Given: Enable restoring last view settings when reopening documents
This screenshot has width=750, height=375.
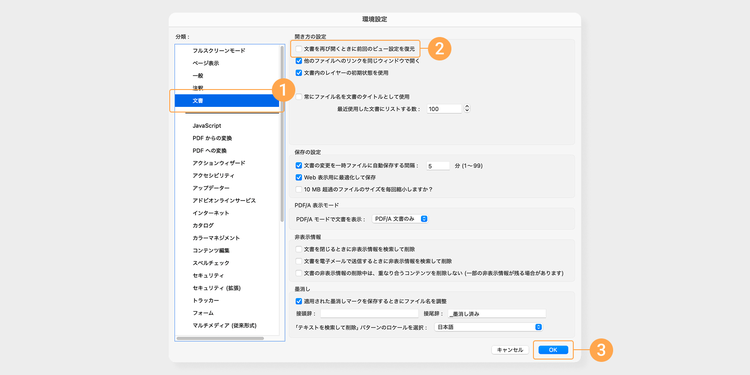Looking at the screenshot, I should pos(299,49).
